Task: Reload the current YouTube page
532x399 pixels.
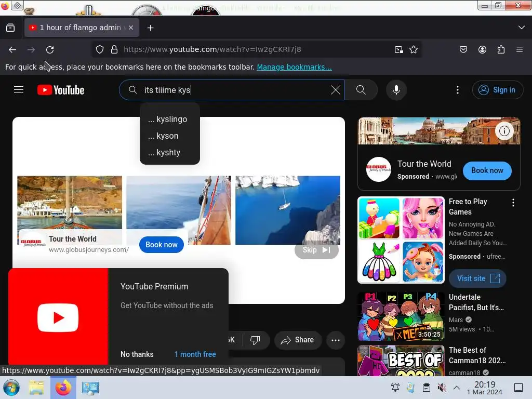Action: click(x=50, y=49)
